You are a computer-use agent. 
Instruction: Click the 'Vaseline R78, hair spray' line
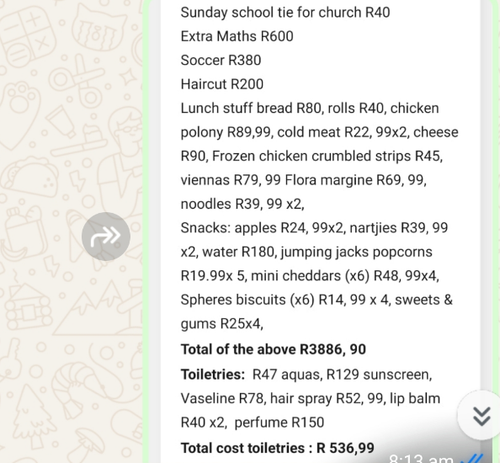[x=310, y=398]
